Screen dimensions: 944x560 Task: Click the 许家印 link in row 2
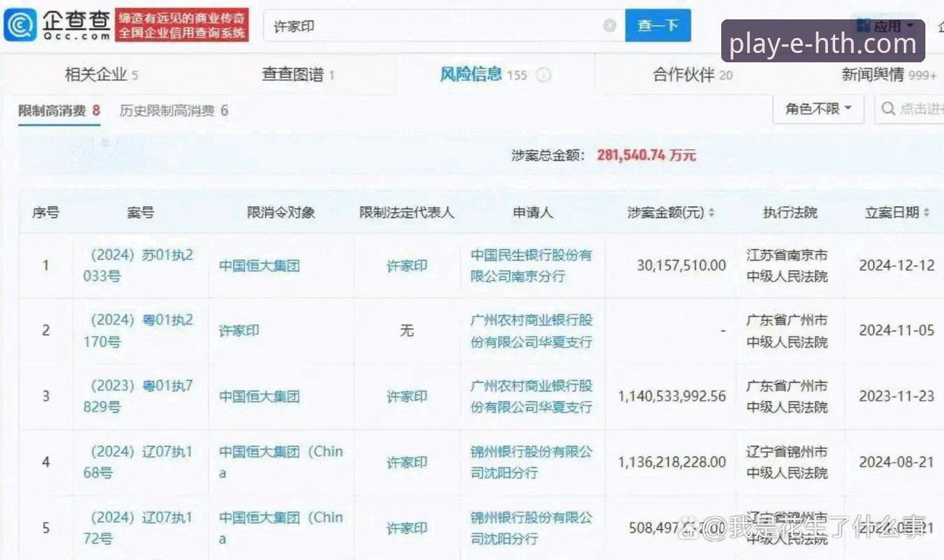click(x=238, y=330)
